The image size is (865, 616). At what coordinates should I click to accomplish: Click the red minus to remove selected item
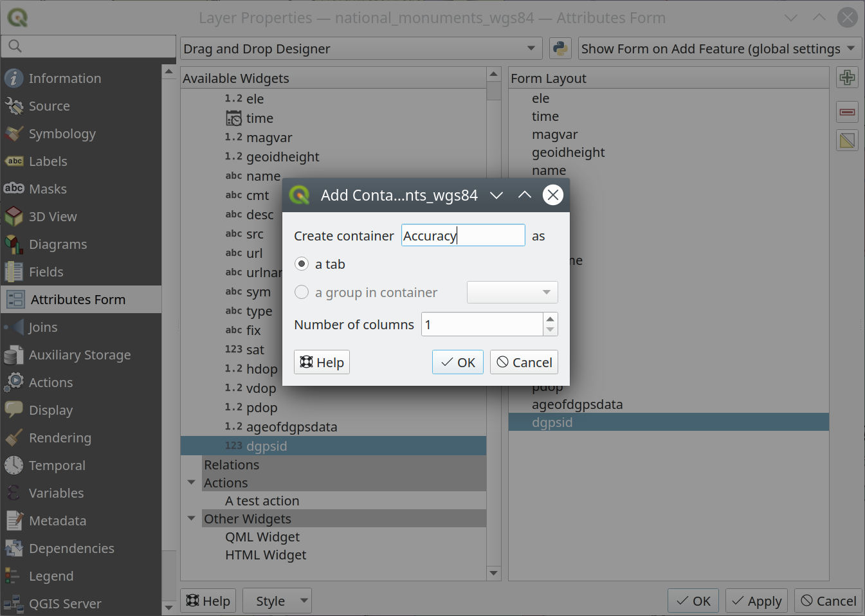(847, 111)
